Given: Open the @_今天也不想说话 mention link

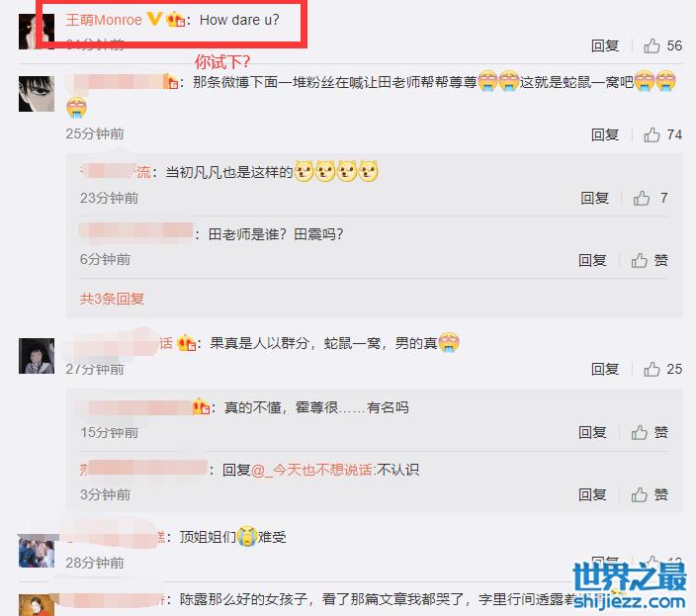Looking at the screenshot, I should pyautogui.click(x=312, y=470).
